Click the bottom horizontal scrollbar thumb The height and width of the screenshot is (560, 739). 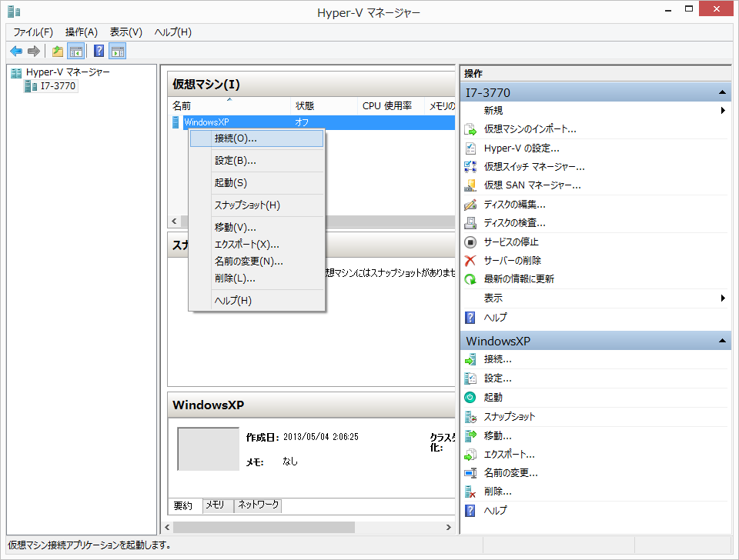pos(264,527)
